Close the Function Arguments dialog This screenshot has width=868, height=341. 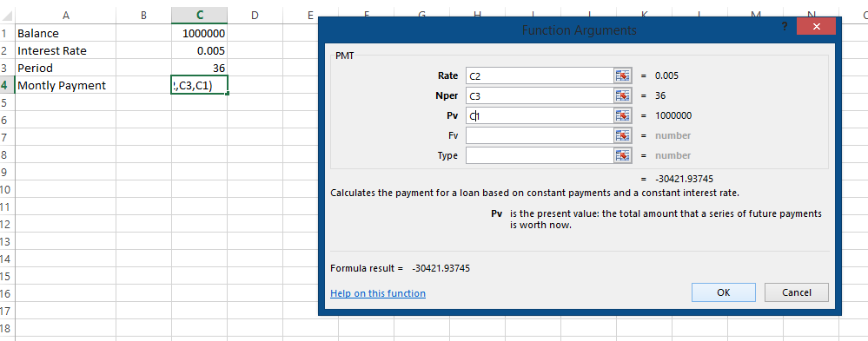point(816,27)
